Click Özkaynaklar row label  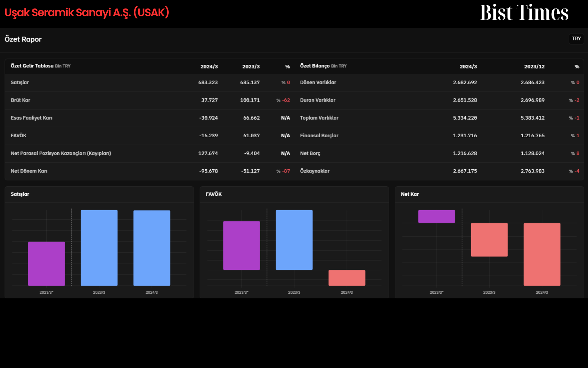[x=315, y=171]
